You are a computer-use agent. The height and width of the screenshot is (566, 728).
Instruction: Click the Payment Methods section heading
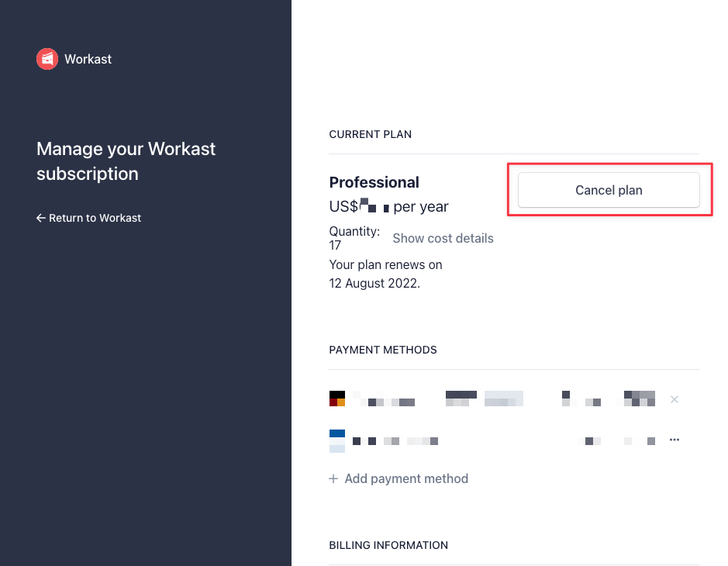point(382,350)
